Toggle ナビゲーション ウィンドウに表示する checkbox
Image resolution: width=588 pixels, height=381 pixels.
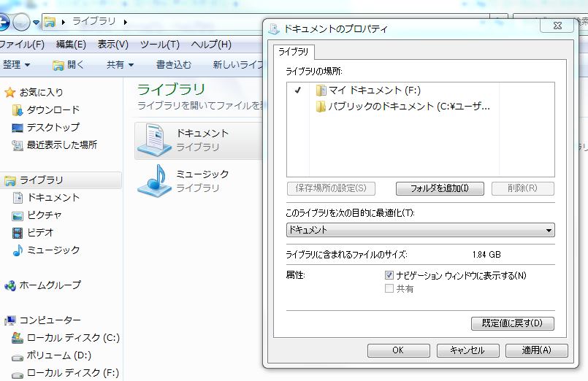389,276
